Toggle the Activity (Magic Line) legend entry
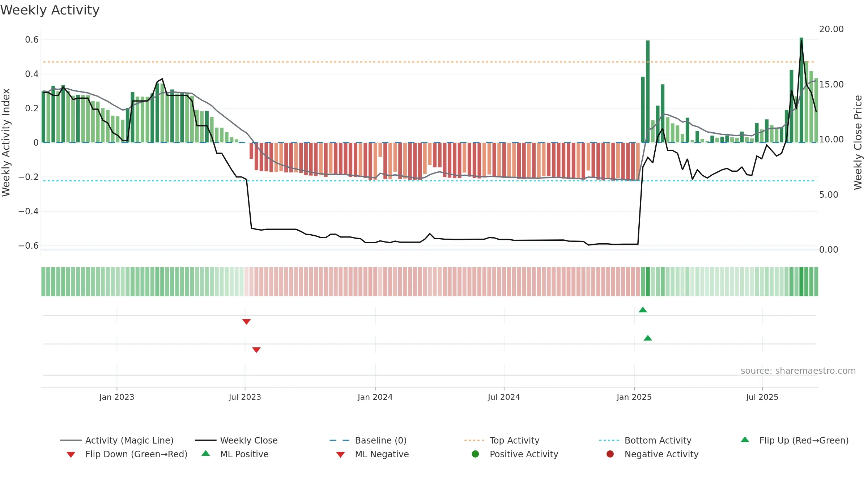Screen dimensions: 868x488 pos(117,440)
